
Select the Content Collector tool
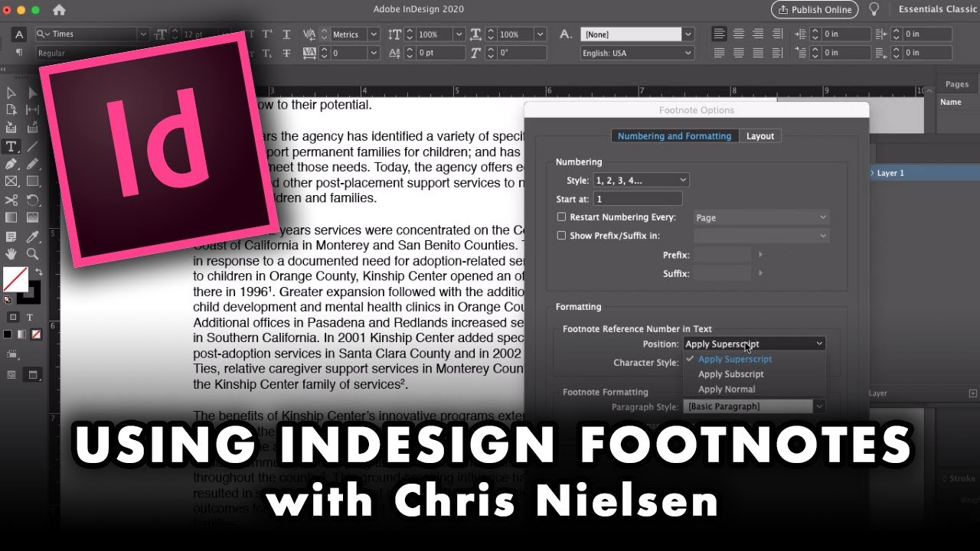[x=11, y=128]
